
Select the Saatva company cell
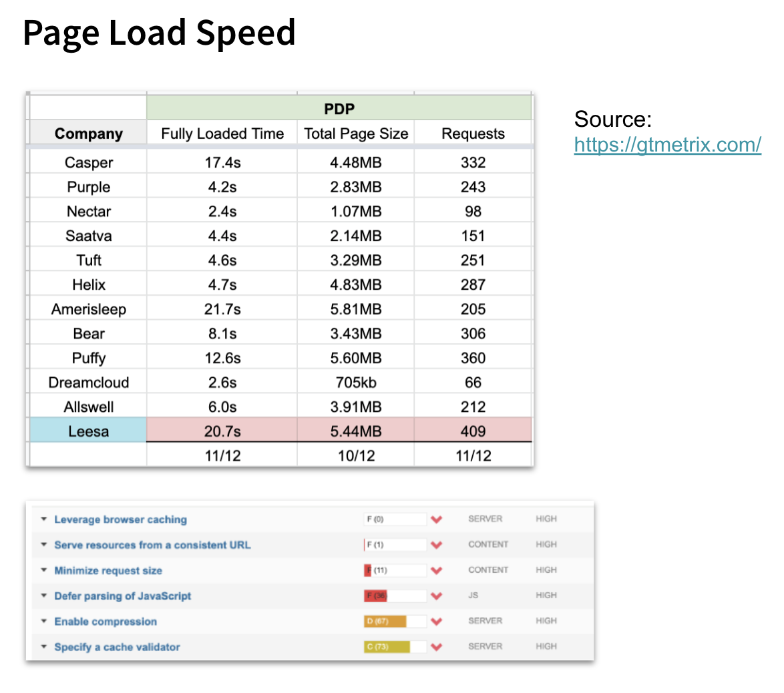click(89, 236)
